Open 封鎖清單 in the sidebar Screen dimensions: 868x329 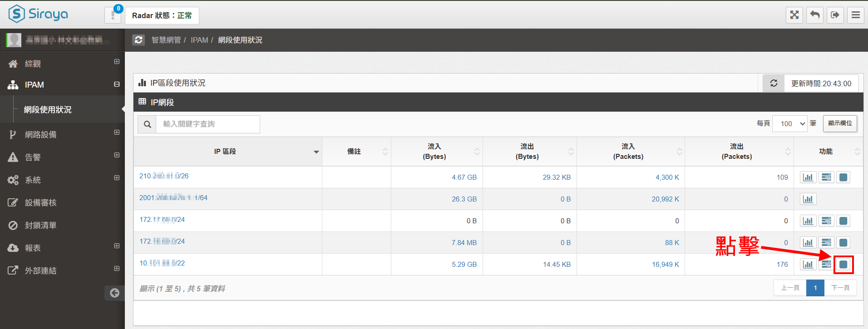[x=40, y=226]
